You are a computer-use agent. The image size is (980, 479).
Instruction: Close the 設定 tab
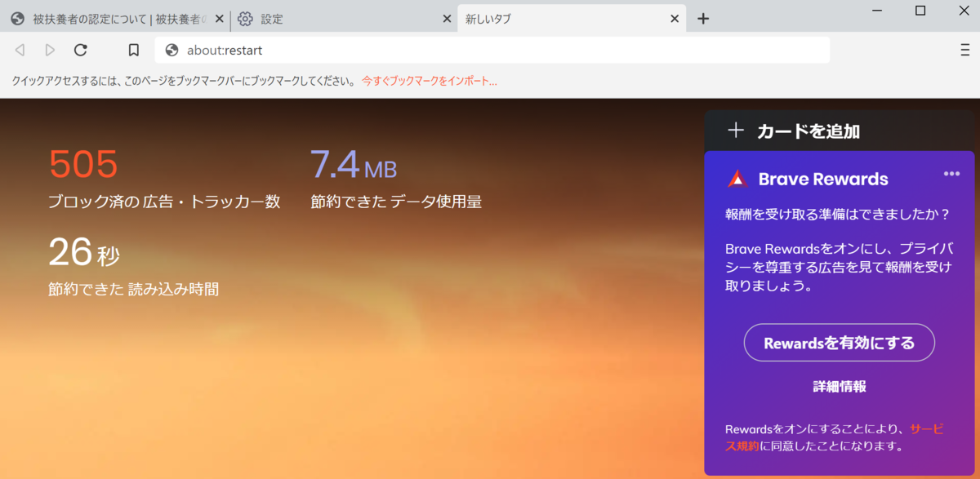click(x=447, y=19)
